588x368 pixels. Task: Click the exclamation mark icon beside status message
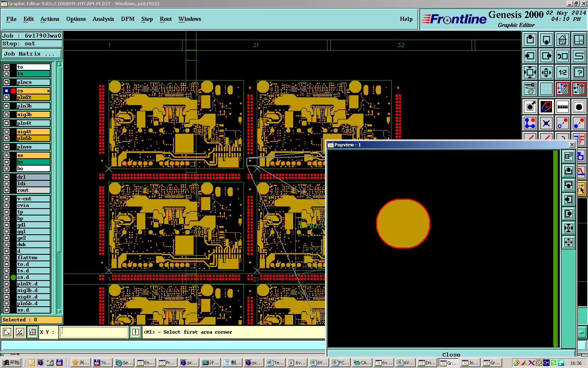(136, 332)
